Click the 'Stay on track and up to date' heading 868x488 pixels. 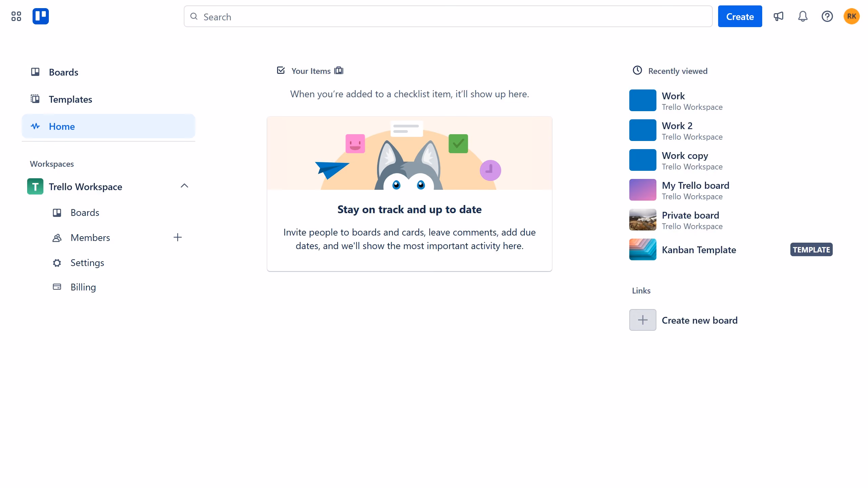pos(410,209)
